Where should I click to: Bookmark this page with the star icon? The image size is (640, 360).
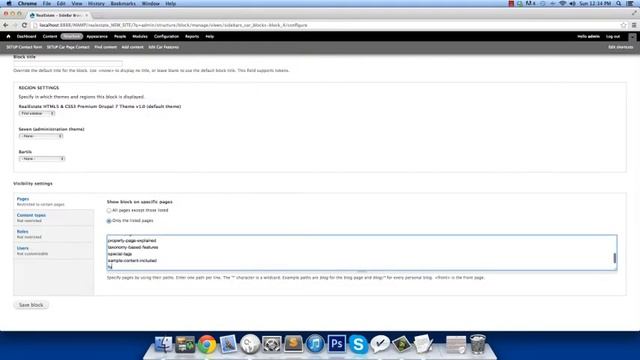tap(623, 25)
